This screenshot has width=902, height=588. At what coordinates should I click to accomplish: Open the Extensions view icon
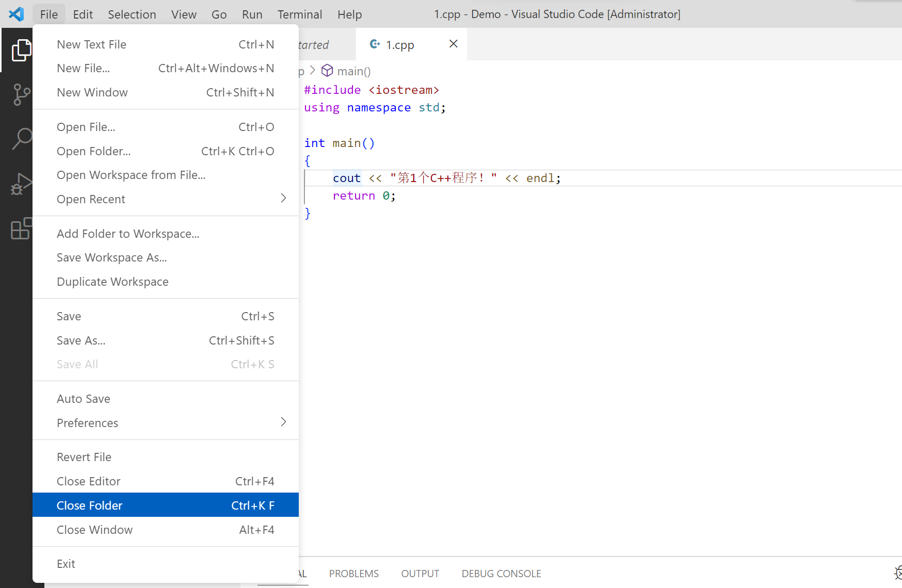(21, 228)
